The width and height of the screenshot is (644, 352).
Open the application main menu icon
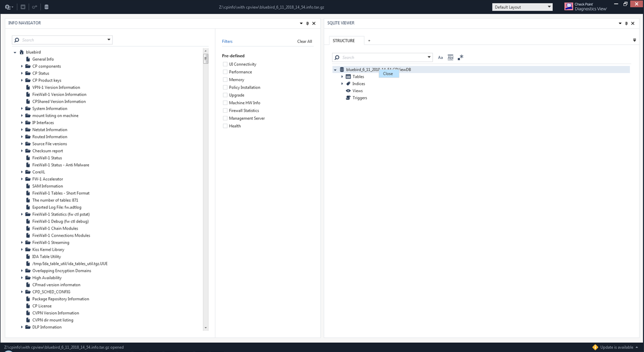8,7
